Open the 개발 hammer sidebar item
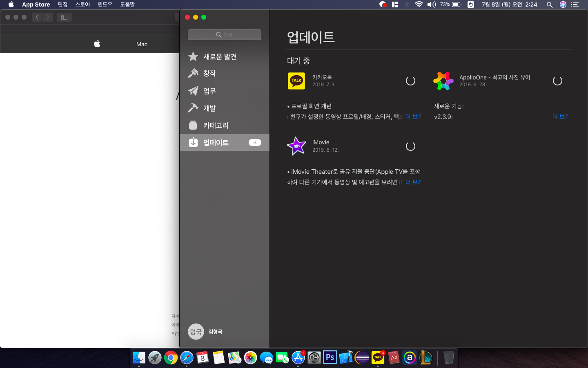 click(x=209, y=108)
